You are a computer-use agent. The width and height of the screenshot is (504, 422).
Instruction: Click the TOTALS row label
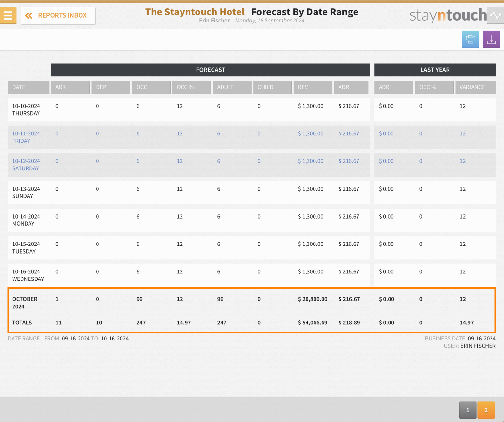pos(22,323)
